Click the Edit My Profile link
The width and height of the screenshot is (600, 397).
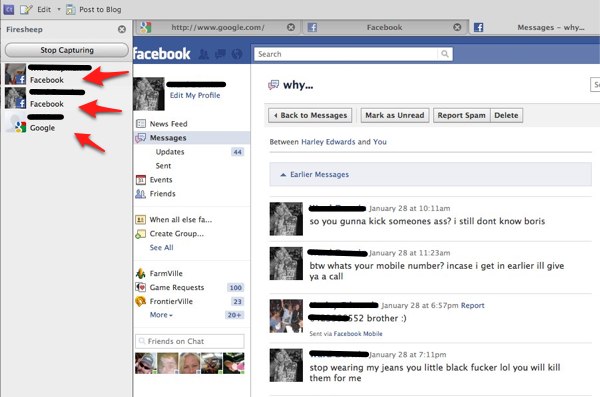(x=195, y=95)
